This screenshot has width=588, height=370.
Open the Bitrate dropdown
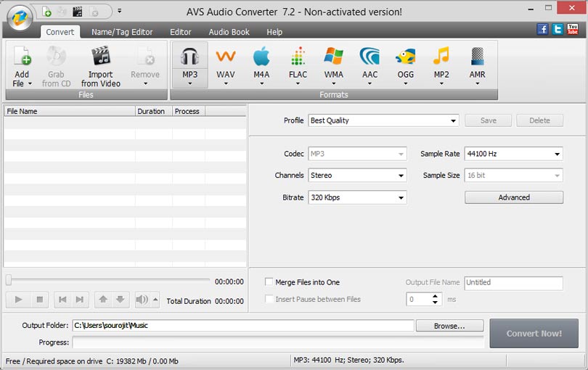click(357, 197)
